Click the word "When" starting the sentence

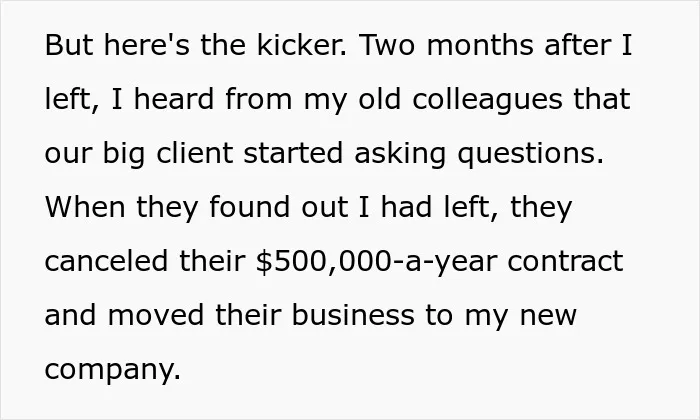click(85, 207)
